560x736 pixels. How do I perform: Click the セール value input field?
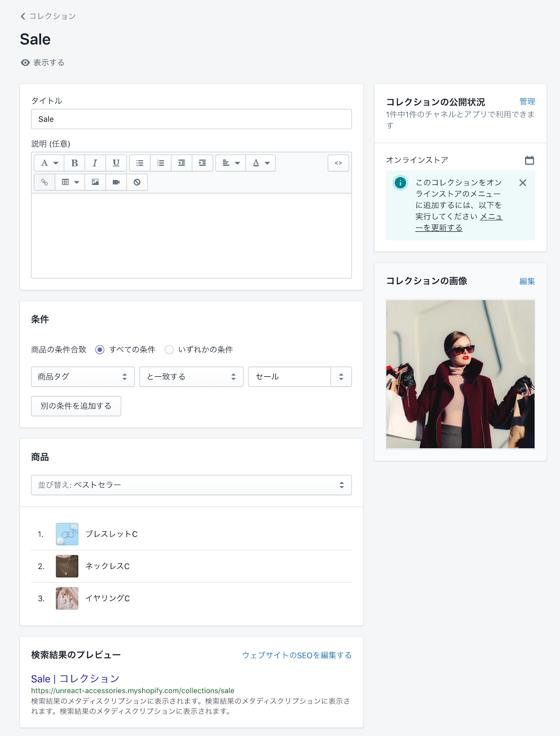[x=289, y=377]
